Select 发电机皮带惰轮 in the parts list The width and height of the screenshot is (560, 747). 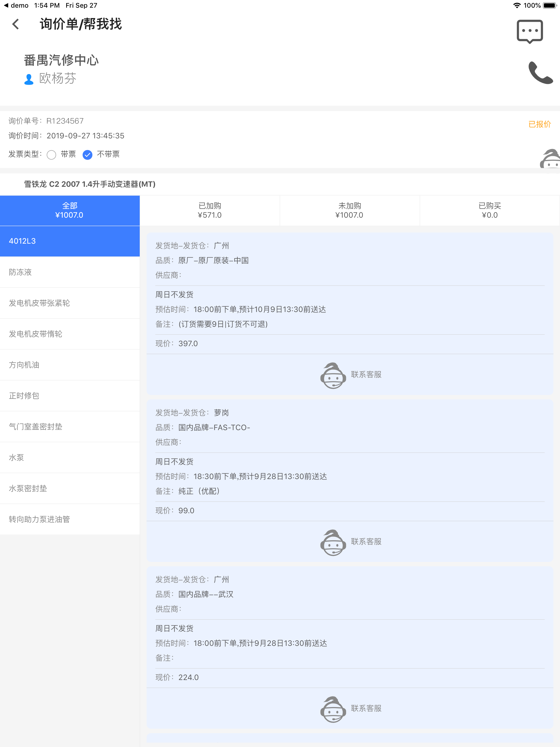coord(70,334)
